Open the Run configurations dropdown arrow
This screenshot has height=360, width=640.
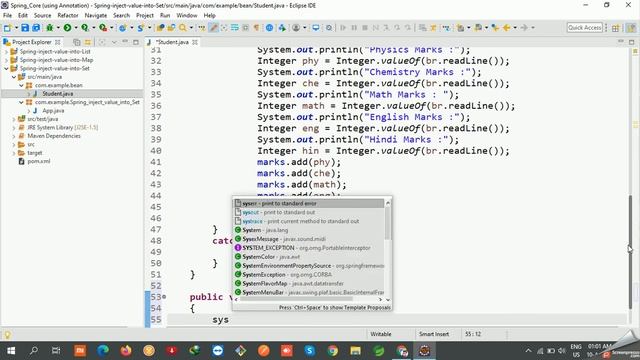click(x=76, y=28)
